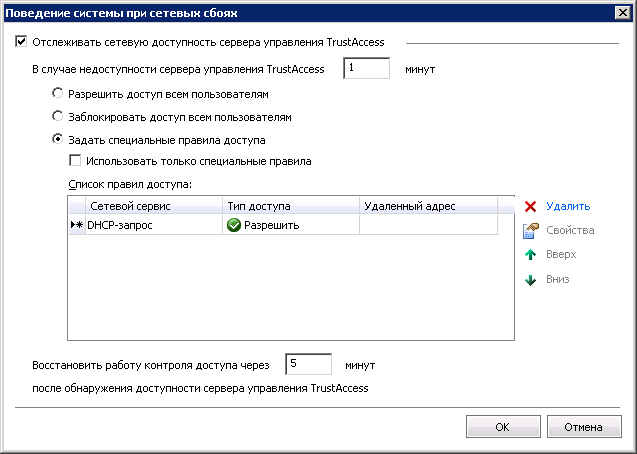Click the restore access control minutes field
The image size is (637, 454).
pyautogui.click(x=308, y=364)
